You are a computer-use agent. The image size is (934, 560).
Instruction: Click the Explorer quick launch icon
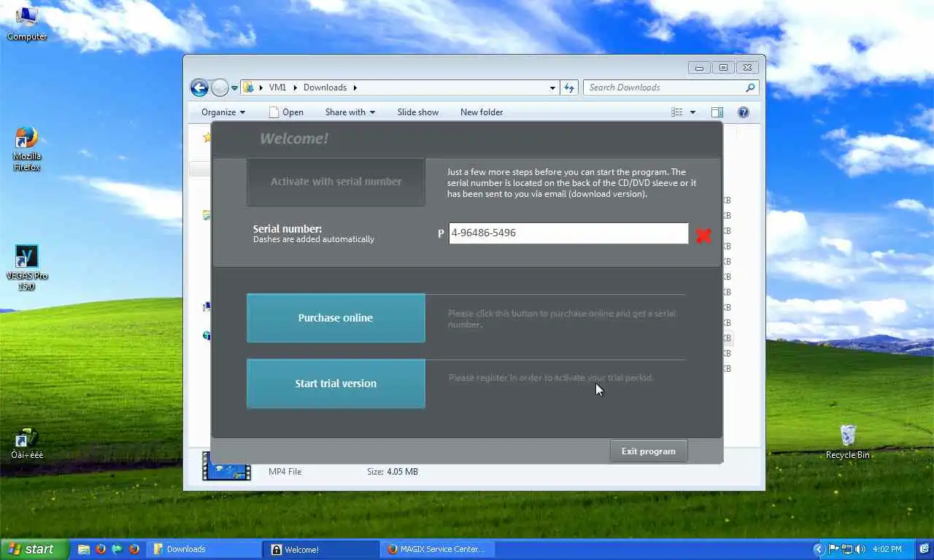[x=84, y=549]
